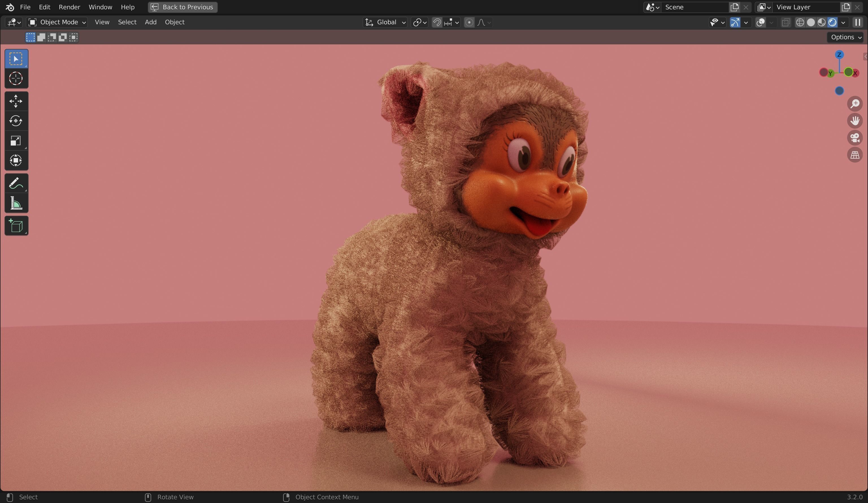Open the viewport Add menu
This screenshot has height=503, width=868.
[x=151, y=22]
